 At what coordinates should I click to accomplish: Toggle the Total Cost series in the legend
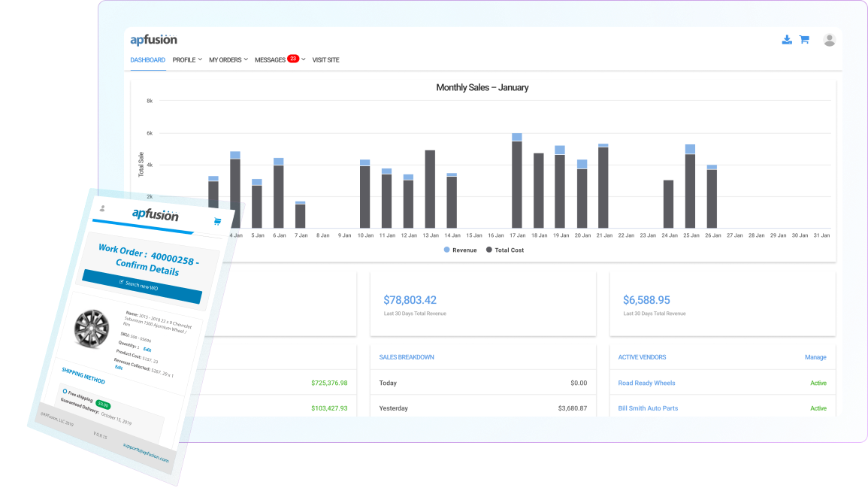[x=504, y=250]
